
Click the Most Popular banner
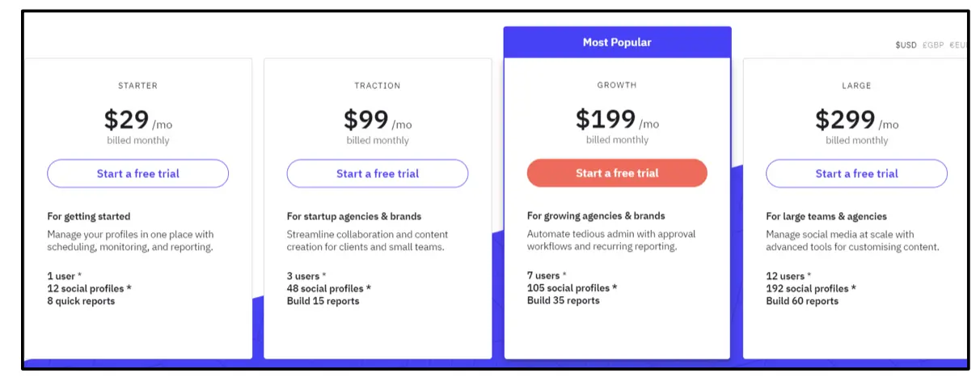pos(617,42)
